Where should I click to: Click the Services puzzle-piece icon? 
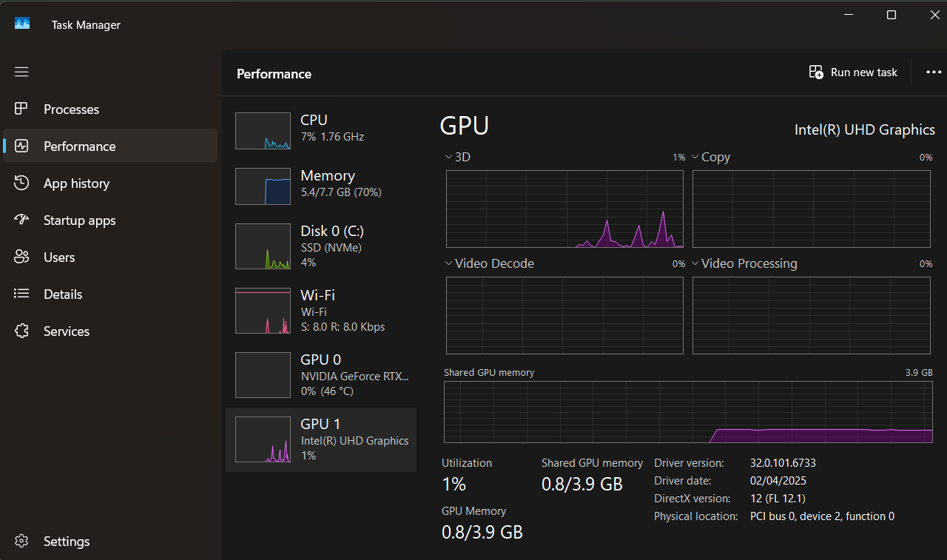(x=21, y=331)
